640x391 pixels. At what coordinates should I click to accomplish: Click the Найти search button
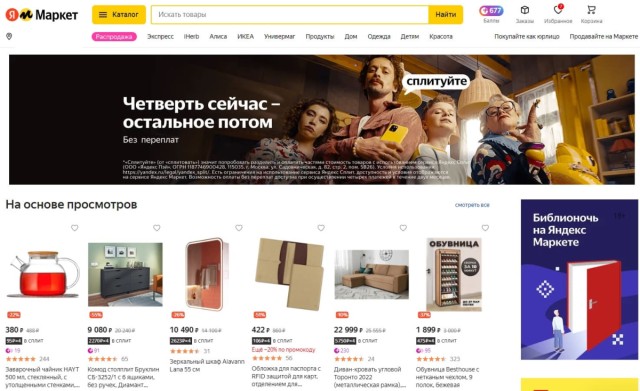click(445, 15)
